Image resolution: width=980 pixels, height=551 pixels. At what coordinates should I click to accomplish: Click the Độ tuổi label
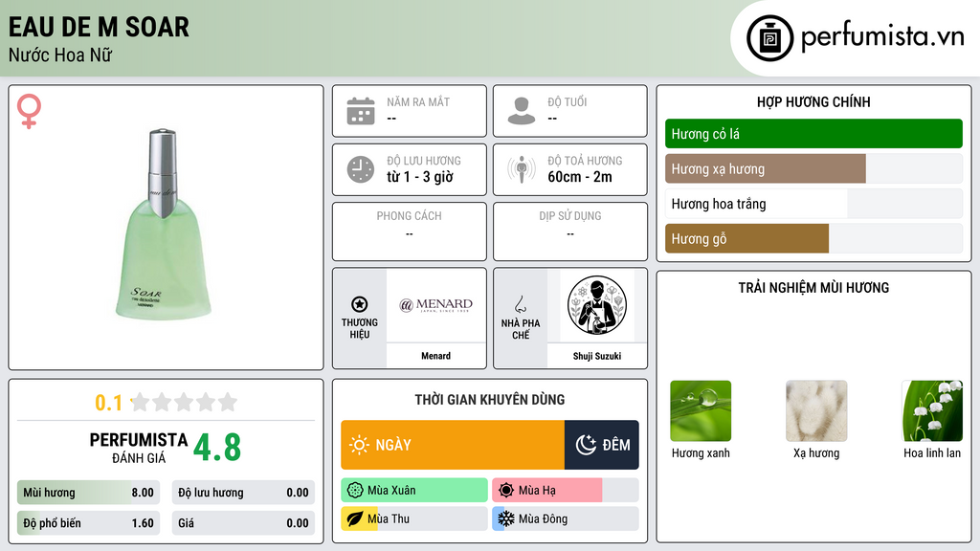[x=568, y=101]
